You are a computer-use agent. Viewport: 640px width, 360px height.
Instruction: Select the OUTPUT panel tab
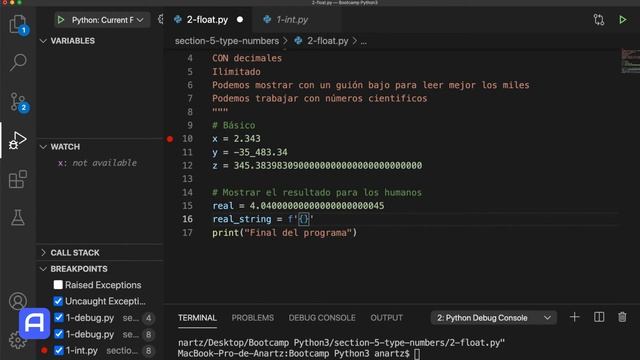pos(387,318)
